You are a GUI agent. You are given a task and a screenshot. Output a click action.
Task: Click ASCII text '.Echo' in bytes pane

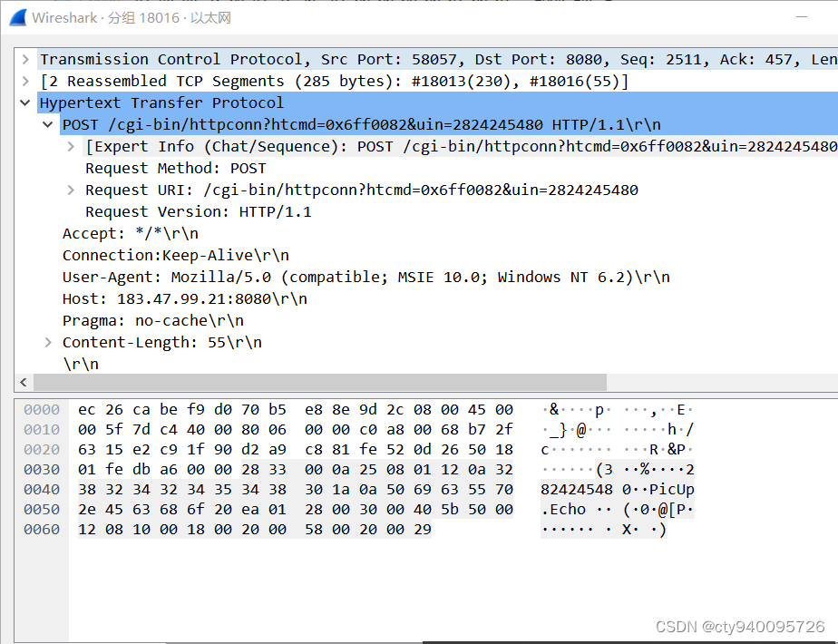point(563,510)
